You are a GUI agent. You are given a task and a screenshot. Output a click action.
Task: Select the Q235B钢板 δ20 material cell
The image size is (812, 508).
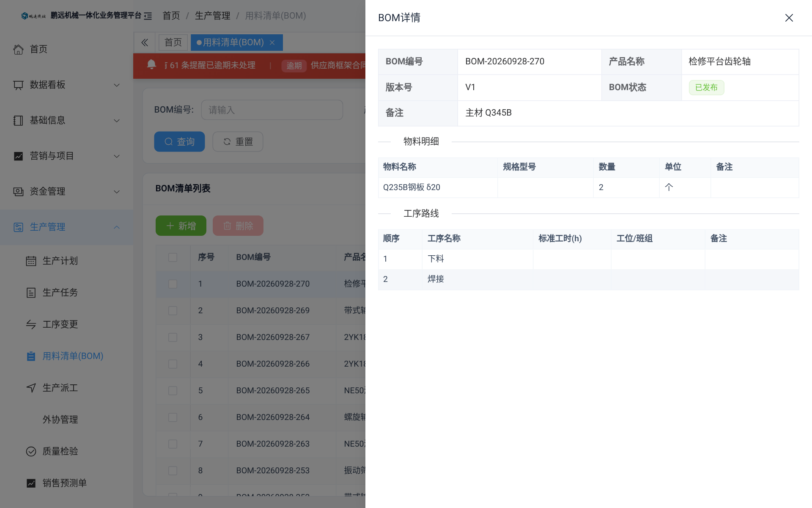(x=438, y=187)
